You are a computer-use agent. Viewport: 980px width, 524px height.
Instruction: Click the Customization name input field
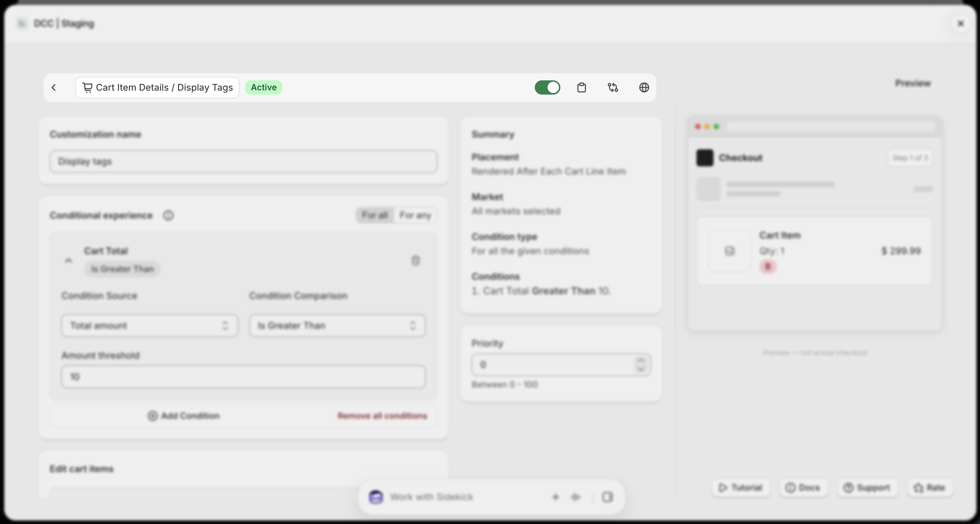243,161
